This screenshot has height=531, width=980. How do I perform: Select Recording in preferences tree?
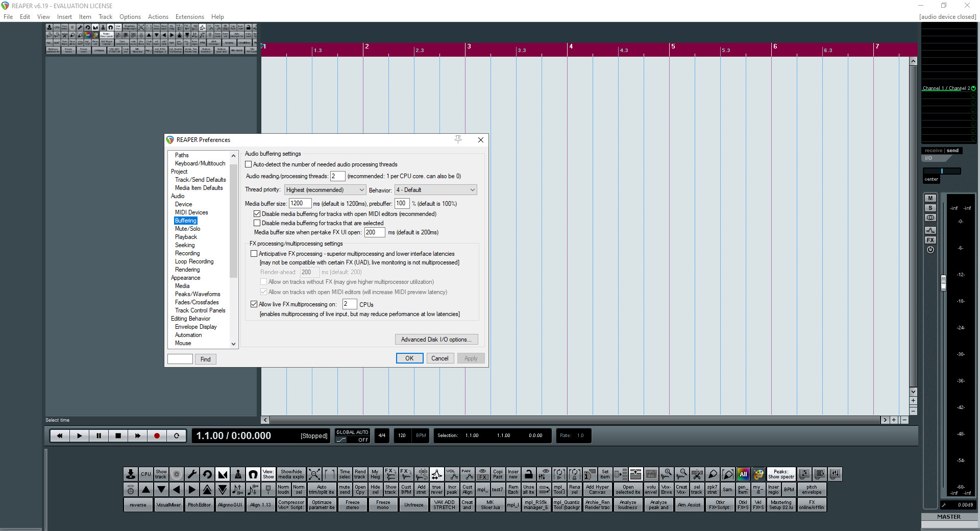tap(187, 253)
